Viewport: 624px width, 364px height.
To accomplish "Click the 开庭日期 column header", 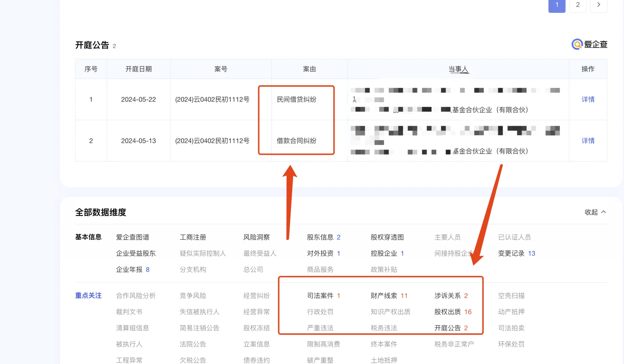I will click(x=139, y=69).
